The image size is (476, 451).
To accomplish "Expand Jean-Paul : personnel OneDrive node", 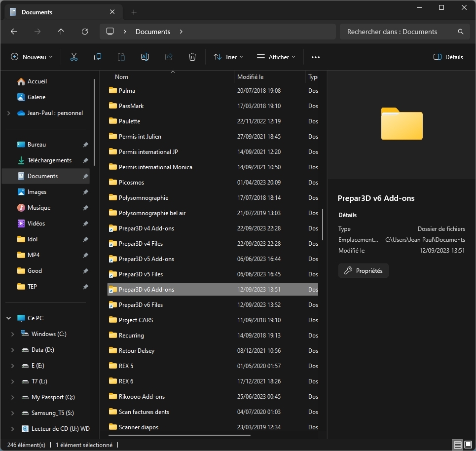I will pos(8,113).
